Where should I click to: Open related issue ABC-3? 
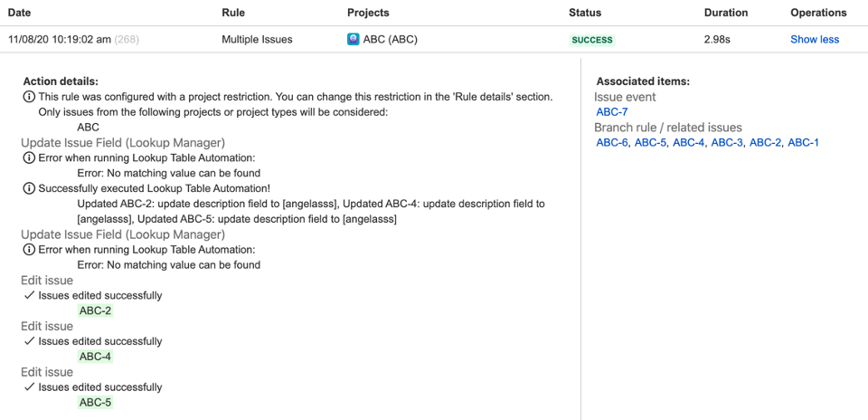coord(727,143)
